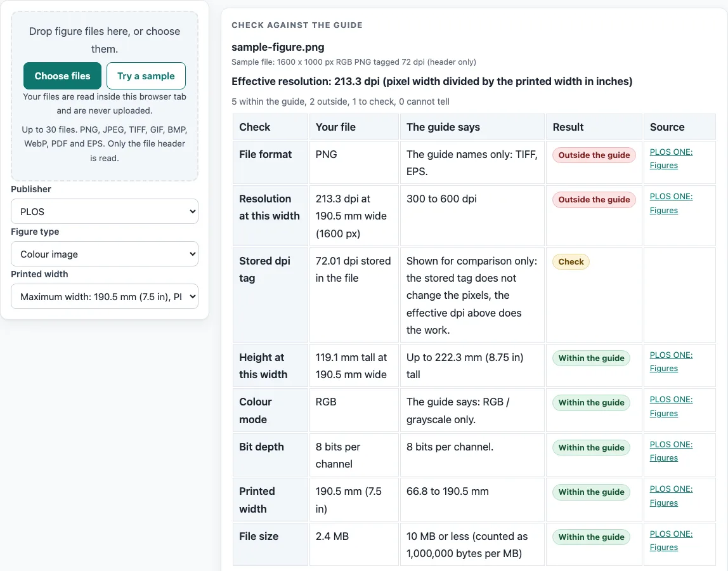Select the sample-figure.png file heading

click(278, 47)
